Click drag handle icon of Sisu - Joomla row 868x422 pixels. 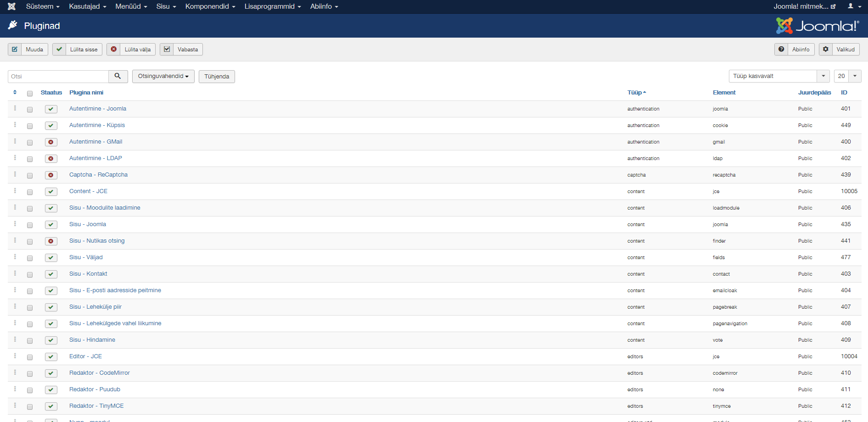pos(15,224)
